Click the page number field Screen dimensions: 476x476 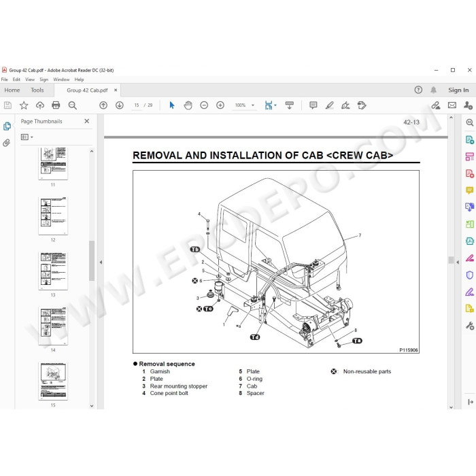pos(137,105)
